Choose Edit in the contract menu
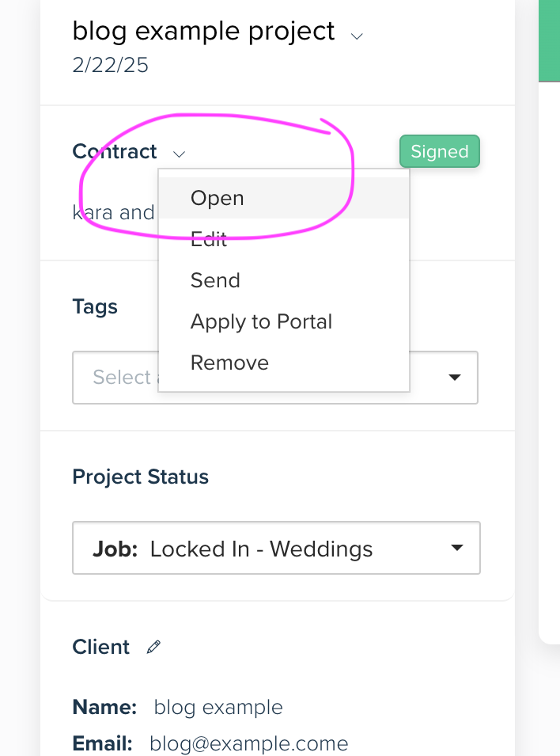Image resolution: width=560 pixels, height=756 pixels. coord(284,239)
